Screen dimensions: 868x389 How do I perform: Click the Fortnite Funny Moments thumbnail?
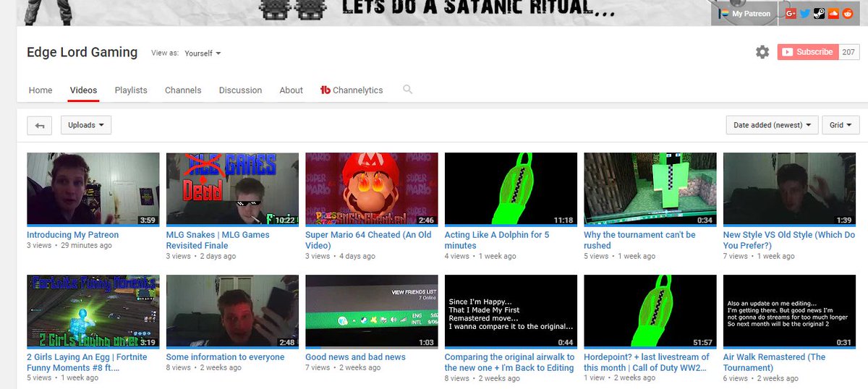coord(93,312)
